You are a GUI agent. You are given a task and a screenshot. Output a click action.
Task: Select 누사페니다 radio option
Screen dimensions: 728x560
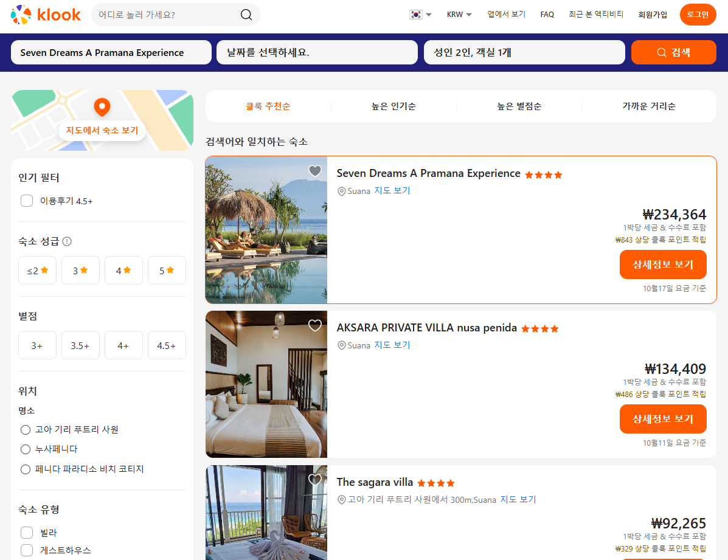(26, 449)
